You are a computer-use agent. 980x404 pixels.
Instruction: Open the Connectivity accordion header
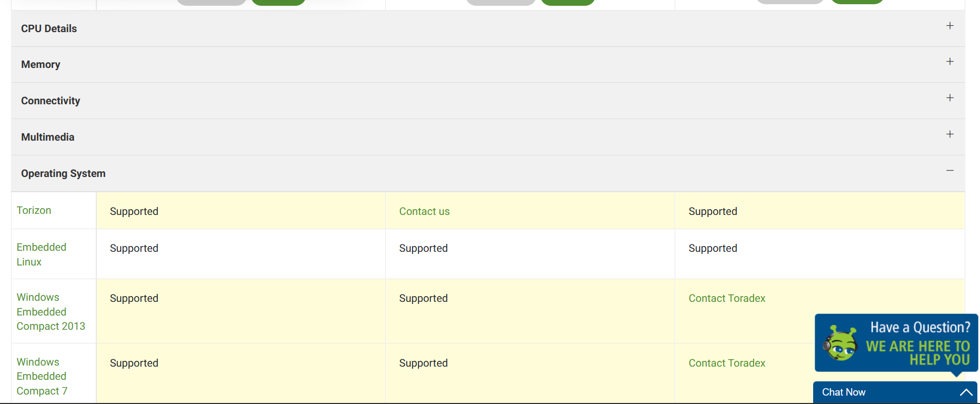(488, 101)
